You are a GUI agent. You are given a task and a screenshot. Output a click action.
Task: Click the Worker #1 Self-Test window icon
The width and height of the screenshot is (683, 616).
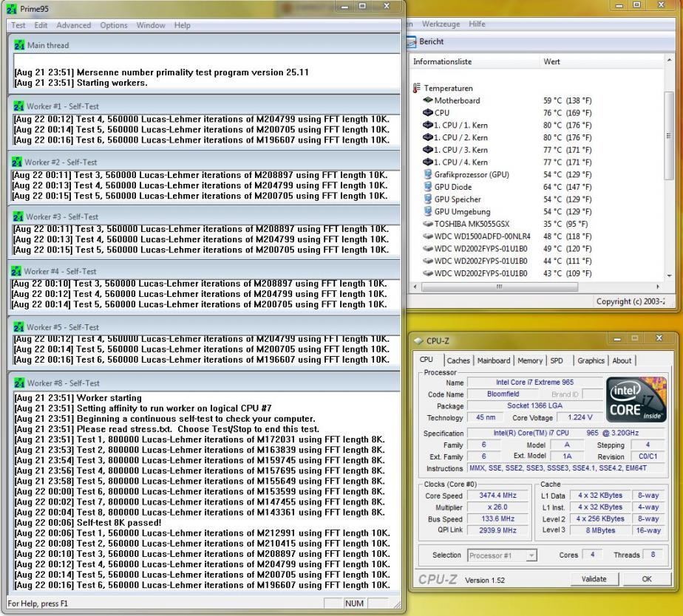(x=18, y=106)
